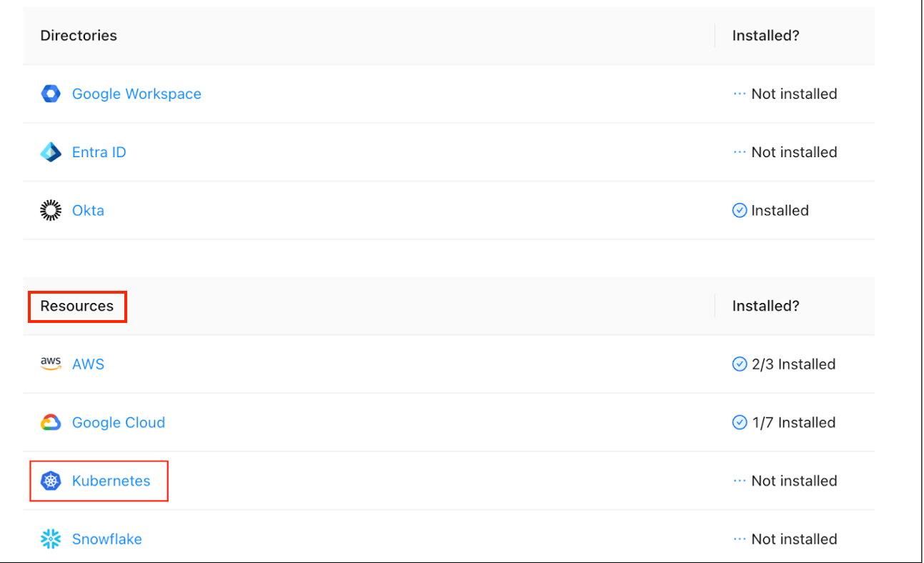Viewport: 924px width, 563px height.
Task: Open the Google Cloud resource link
Action: [x=119, y=422]
